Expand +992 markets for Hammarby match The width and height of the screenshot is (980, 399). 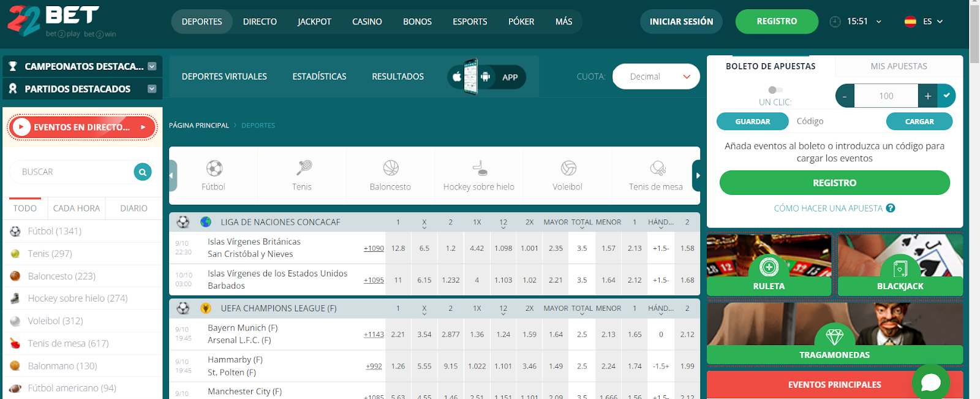point(374,367)
